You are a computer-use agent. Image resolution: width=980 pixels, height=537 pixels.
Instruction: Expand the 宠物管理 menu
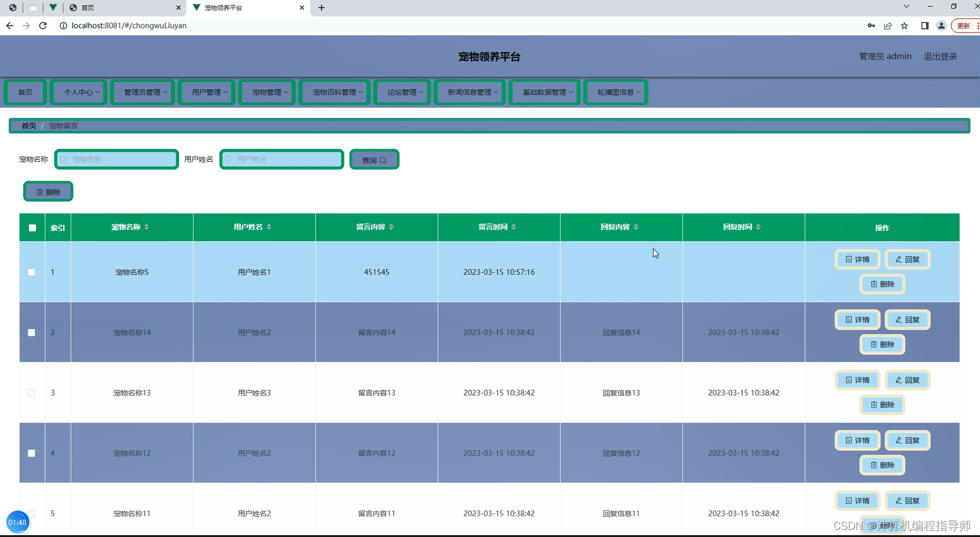click(x=268, y=92)
